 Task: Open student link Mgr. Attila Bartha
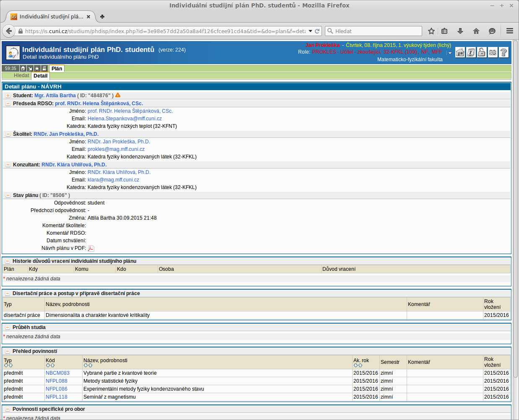[x=55, y=96]
